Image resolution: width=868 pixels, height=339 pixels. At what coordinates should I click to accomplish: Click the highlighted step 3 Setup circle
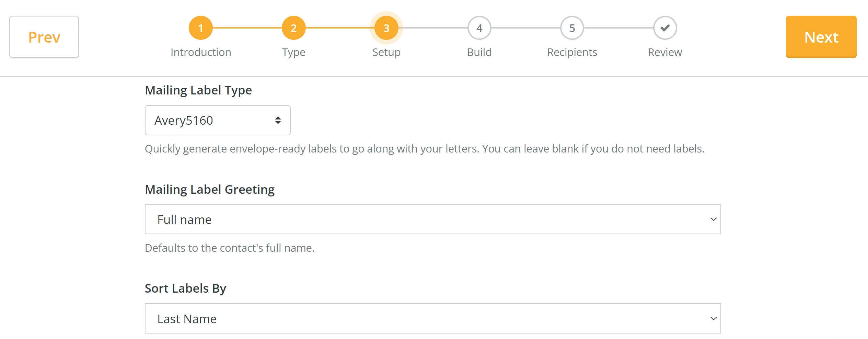(x=386, y=28)
